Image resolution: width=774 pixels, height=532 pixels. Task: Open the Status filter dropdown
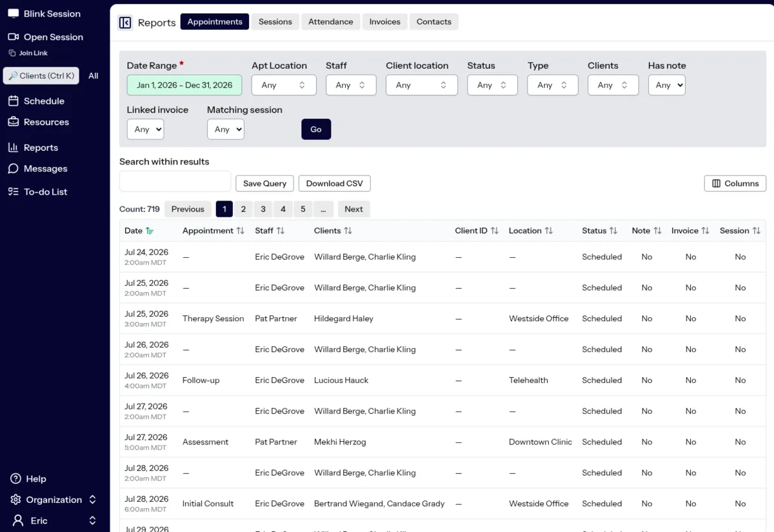492,85
